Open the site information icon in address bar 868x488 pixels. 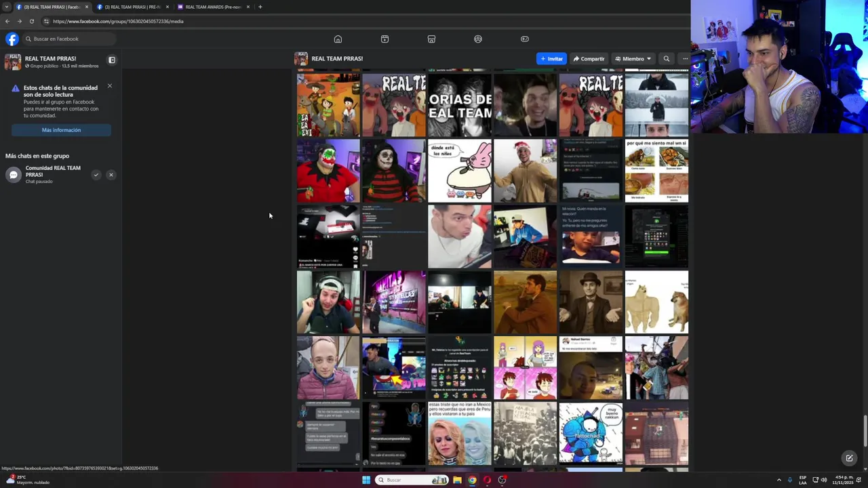click(x=46, y=21)
